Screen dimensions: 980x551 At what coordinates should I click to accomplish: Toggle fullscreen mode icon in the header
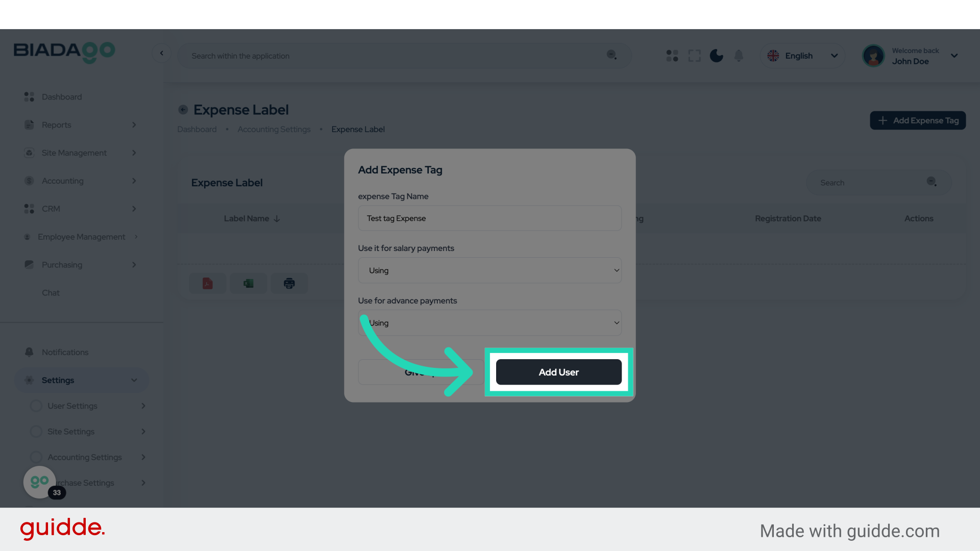coord(694,56)
